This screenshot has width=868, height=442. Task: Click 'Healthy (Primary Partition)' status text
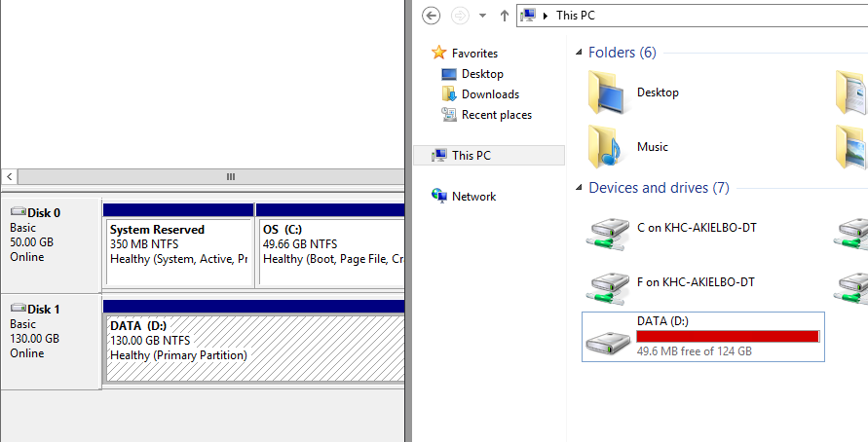(x=178, y=355)
